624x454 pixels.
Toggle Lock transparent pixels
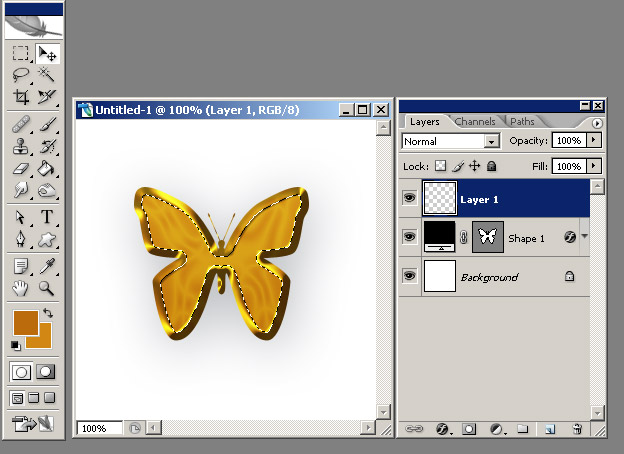click(440, 166)
